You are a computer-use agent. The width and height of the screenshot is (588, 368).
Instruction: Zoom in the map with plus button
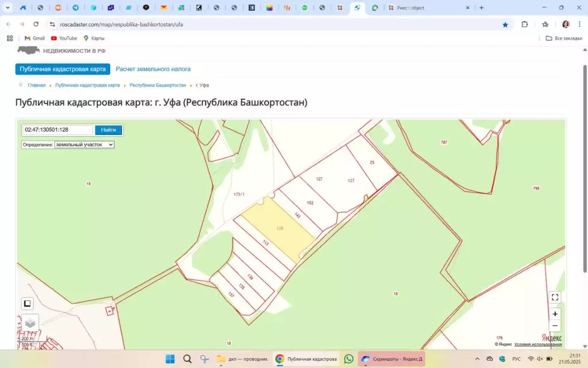pos(555,314)
